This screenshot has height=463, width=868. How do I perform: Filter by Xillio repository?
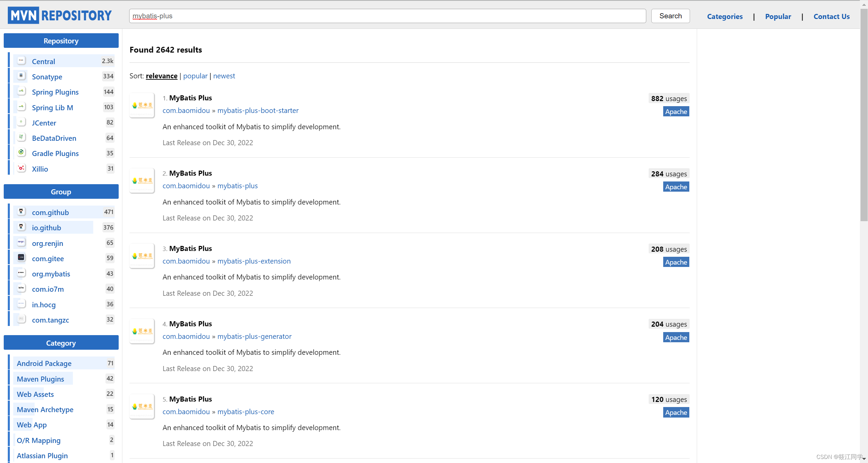(x=40, y=169)
